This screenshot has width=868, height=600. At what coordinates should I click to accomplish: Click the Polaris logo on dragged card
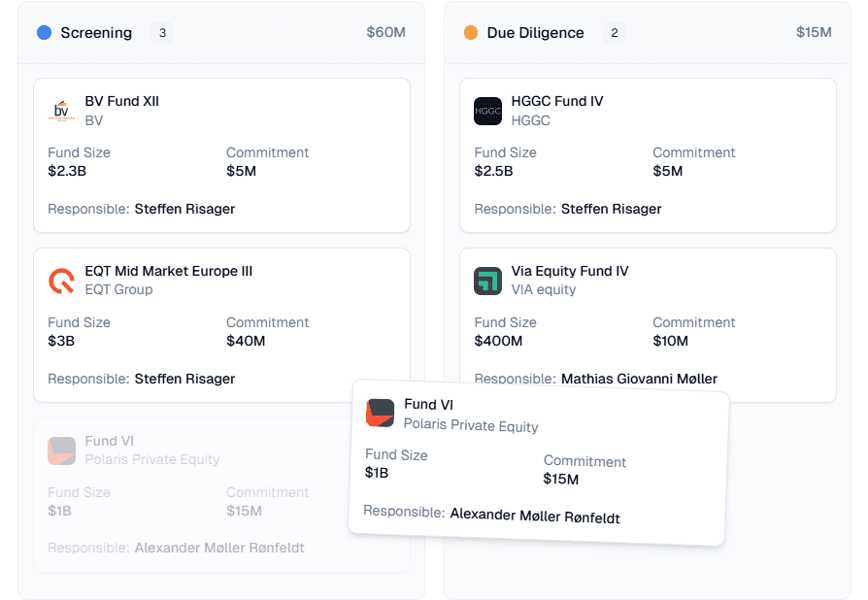click(x=381, y=413)
